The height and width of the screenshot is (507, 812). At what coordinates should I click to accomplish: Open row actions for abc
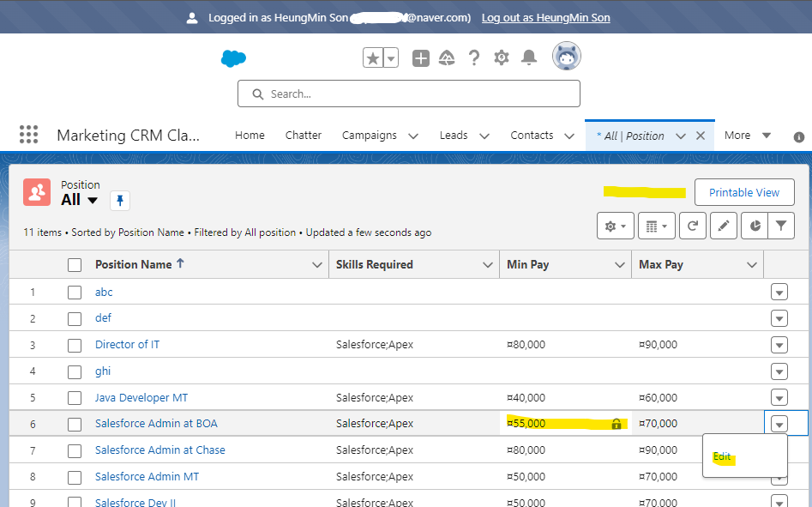click(x=779, y=292)
